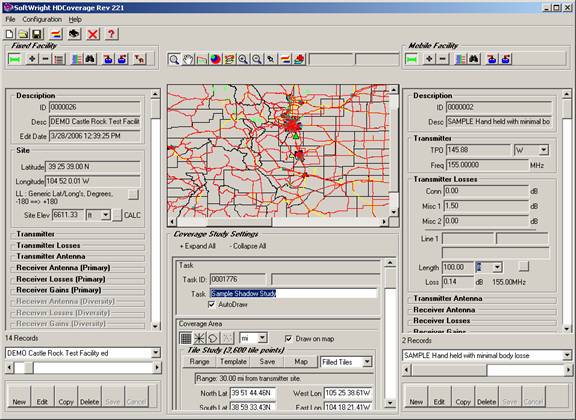Open the mi distance unit dropdown

click(262, 338)
